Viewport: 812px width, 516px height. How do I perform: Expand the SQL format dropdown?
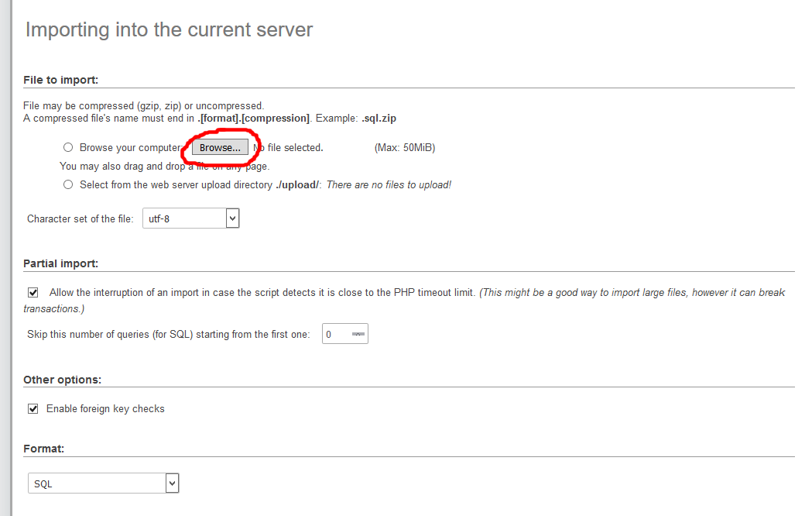[102, 483]
